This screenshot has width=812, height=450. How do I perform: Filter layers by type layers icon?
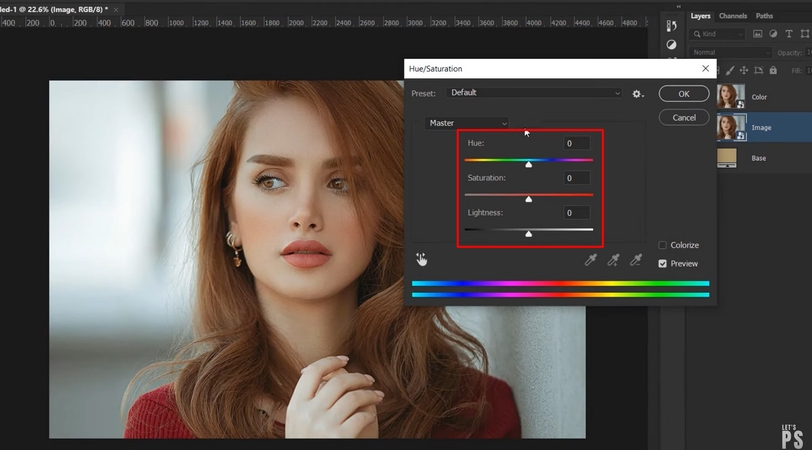pyautogui.click(x=789, y=34)
